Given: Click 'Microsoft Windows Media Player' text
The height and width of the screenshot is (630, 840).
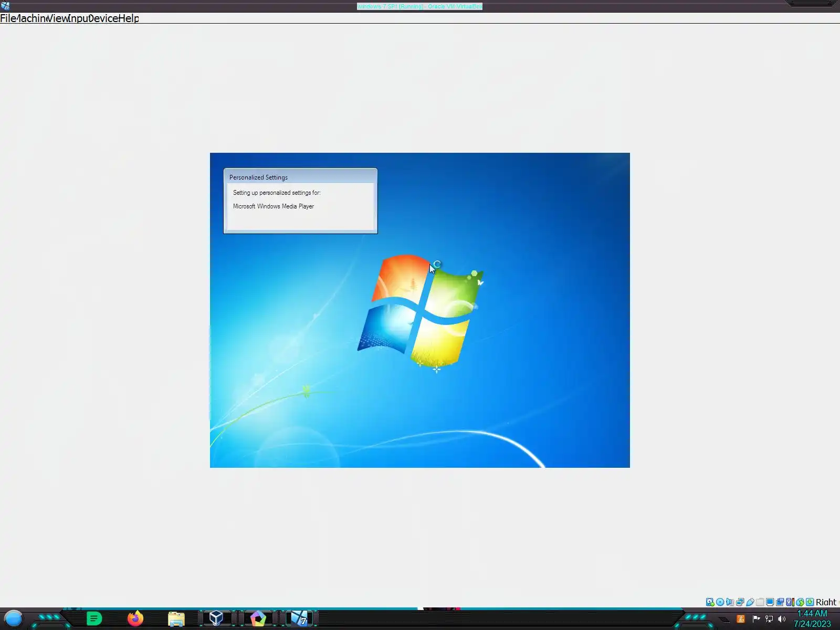Looking at the screenshot, I should pos(274,206).
